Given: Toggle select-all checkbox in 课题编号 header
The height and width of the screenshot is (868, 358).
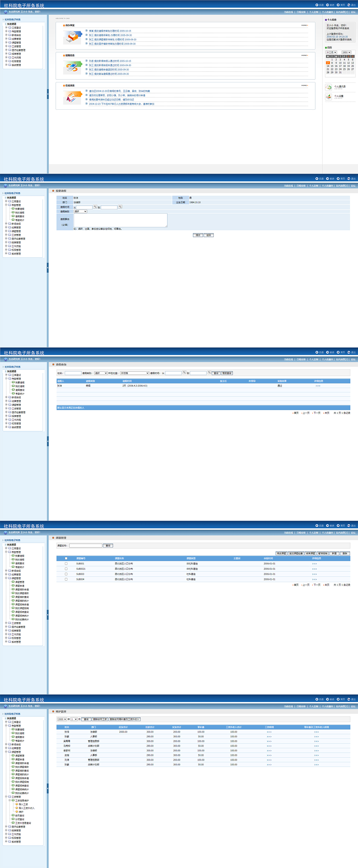Looking at the screenshot, I should (x=66, y=558).
